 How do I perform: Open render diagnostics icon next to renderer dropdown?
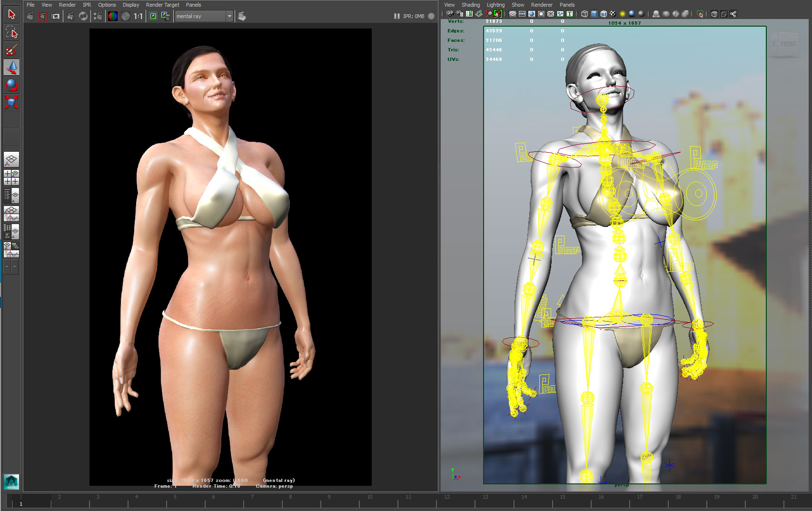tap(242, 16)
